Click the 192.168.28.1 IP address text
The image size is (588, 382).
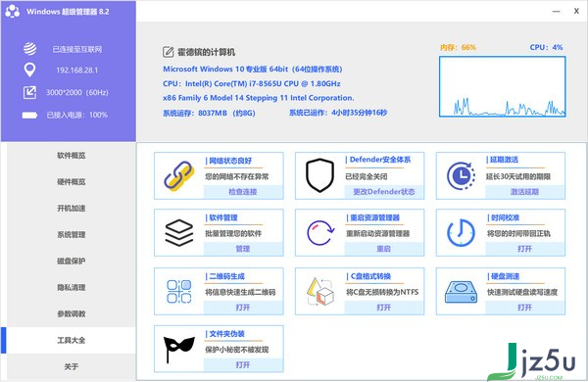76,71
